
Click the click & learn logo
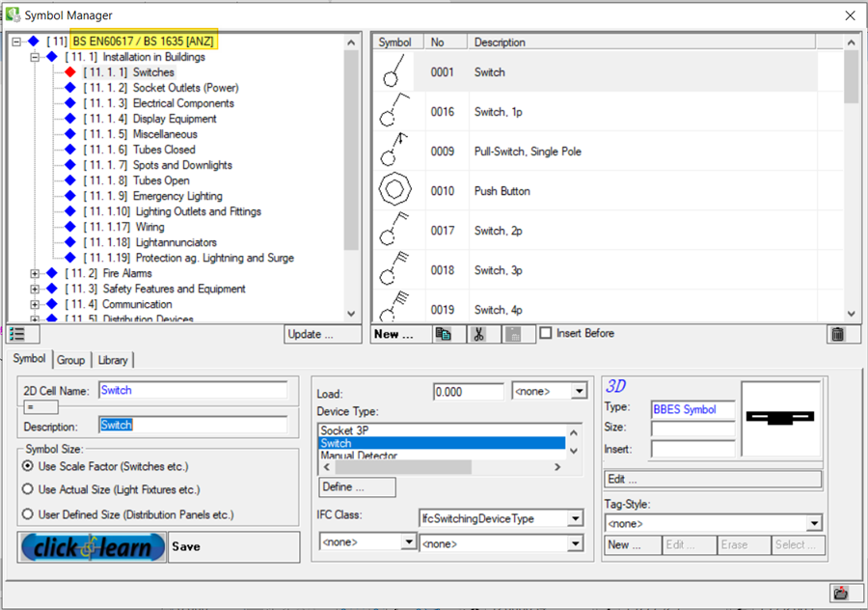[x=93, y=546]
